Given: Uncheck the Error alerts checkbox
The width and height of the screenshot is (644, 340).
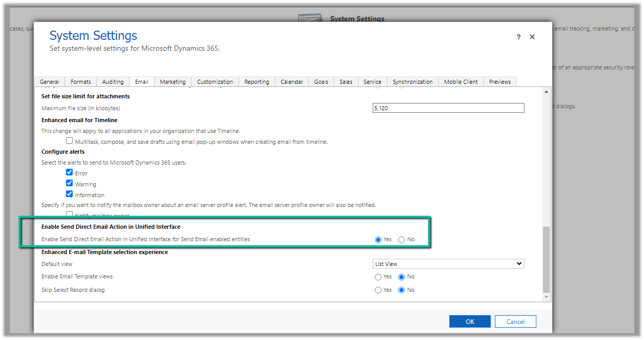Looking at the screenshot, I should point(69,173).
